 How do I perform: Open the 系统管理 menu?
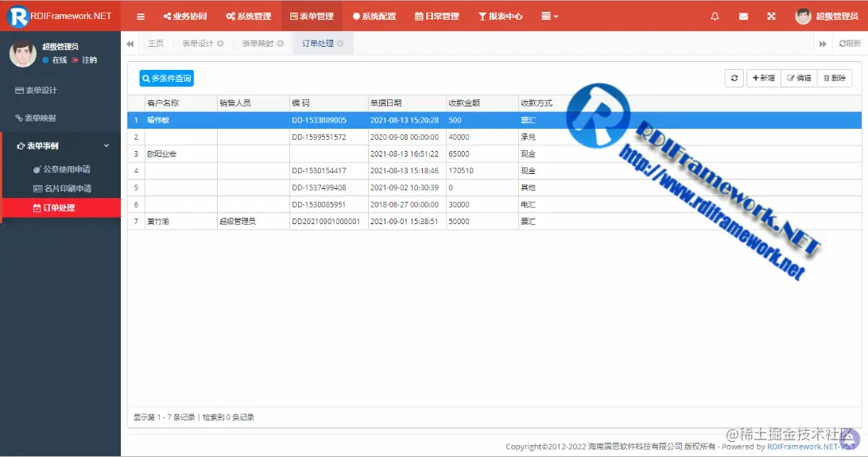point(249,17)
